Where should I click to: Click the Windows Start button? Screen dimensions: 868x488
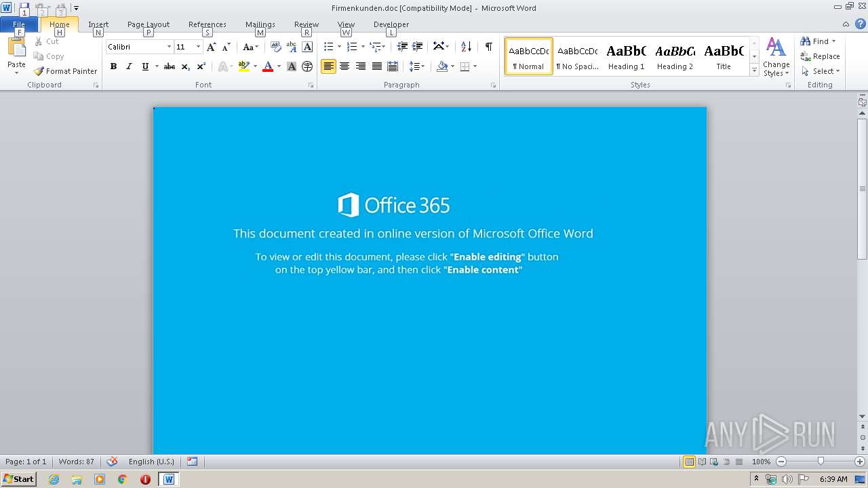click(x=18, y=479)
